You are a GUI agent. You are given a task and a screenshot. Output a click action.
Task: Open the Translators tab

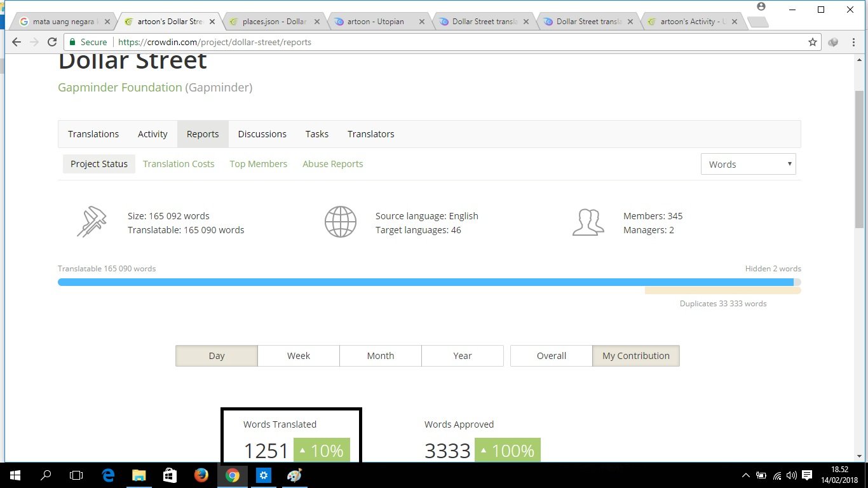371,134
